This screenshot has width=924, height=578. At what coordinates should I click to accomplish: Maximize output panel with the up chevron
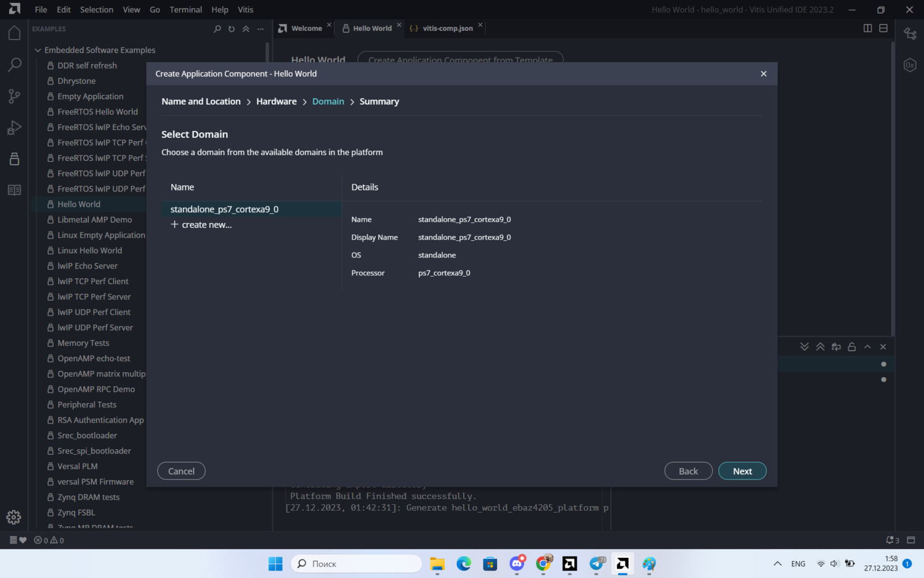point(867,347)
